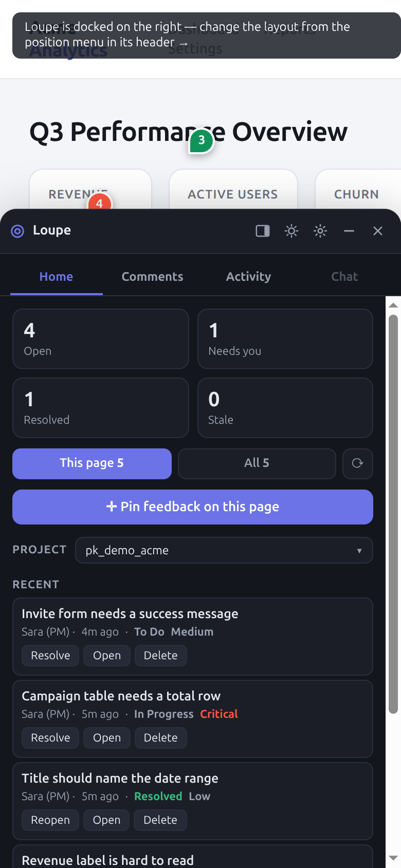The image size is (401, 868).
Task: Select the This page 5 filter
Action: [92, 463]
